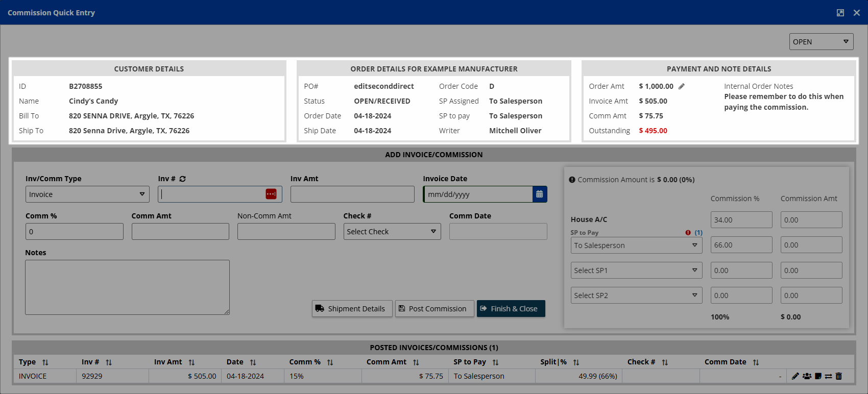
Task: Open the Select Check dropdown
Action: click(392, 232)
